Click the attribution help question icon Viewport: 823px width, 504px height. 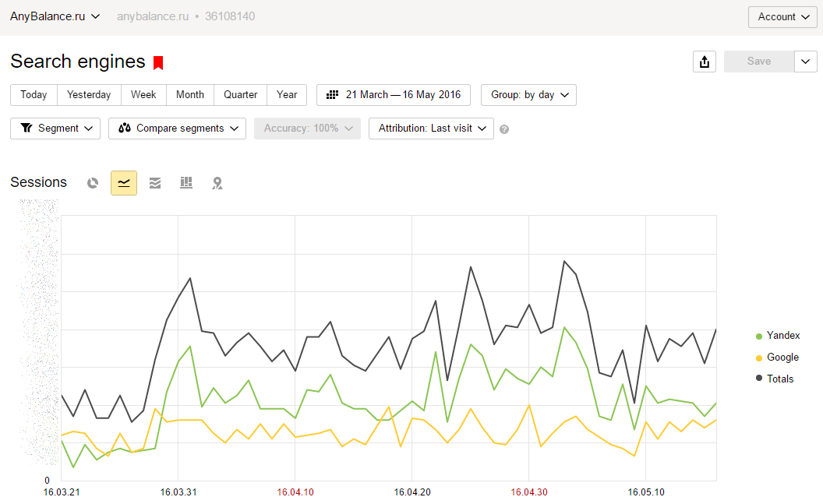(x=504, y=129)
